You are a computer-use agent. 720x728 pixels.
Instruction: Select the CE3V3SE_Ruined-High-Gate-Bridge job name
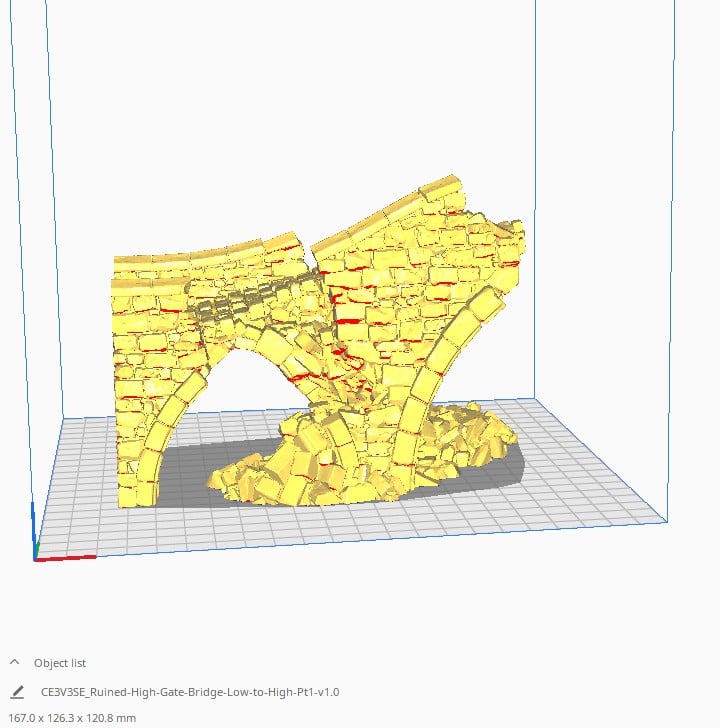point(190,692)
